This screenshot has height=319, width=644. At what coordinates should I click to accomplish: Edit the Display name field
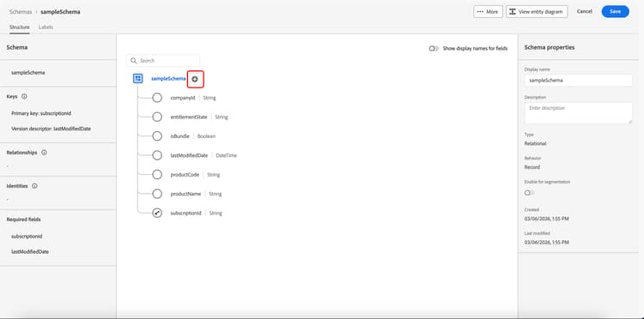pos(578,81)
